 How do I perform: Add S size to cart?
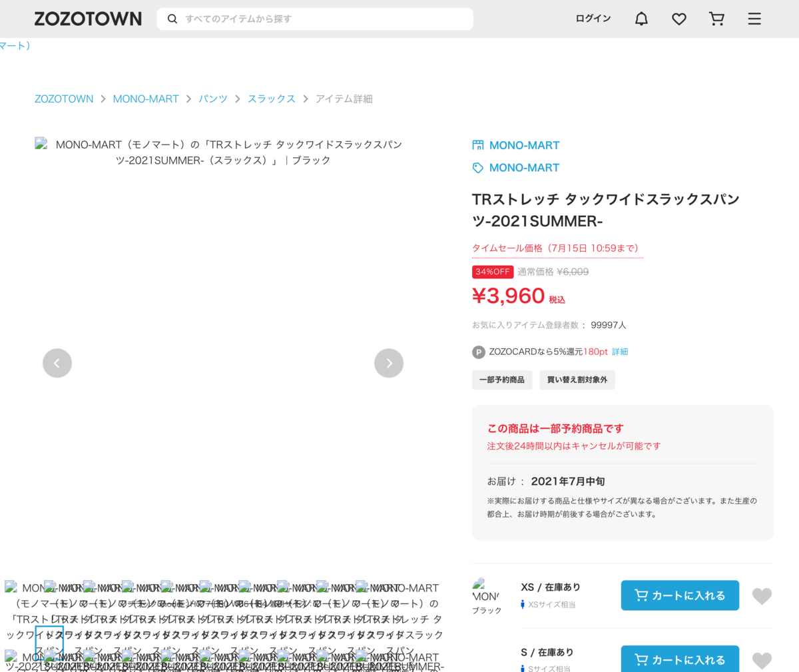point(680,659)
